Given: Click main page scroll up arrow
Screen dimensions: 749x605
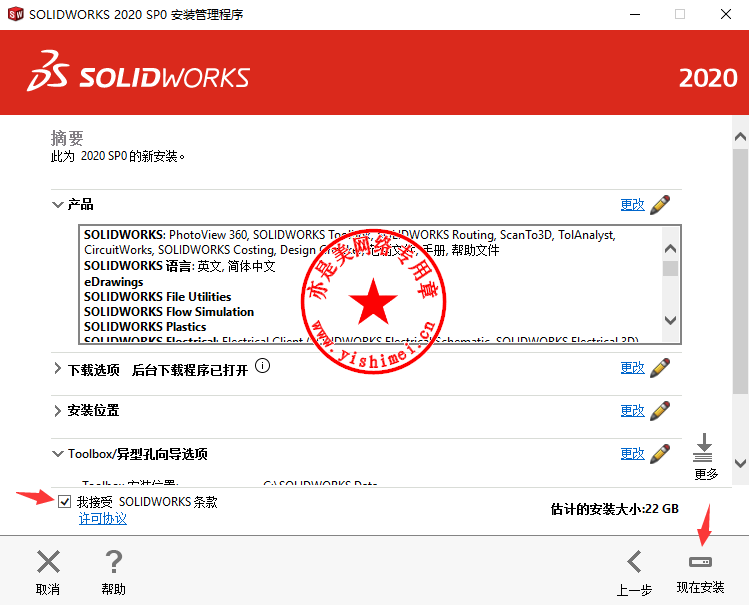Looking at the screenshot, I should pos(740,137).
